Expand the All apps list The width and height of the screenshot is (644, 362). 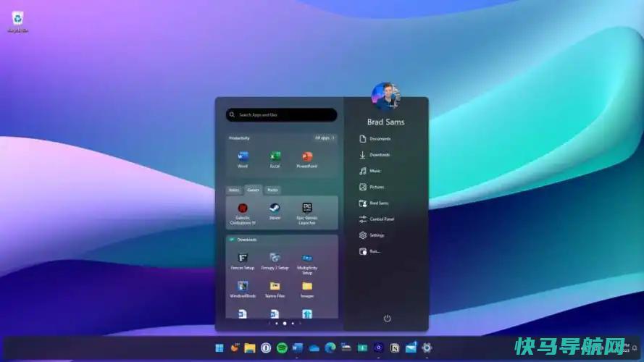[x=325, y=138]
